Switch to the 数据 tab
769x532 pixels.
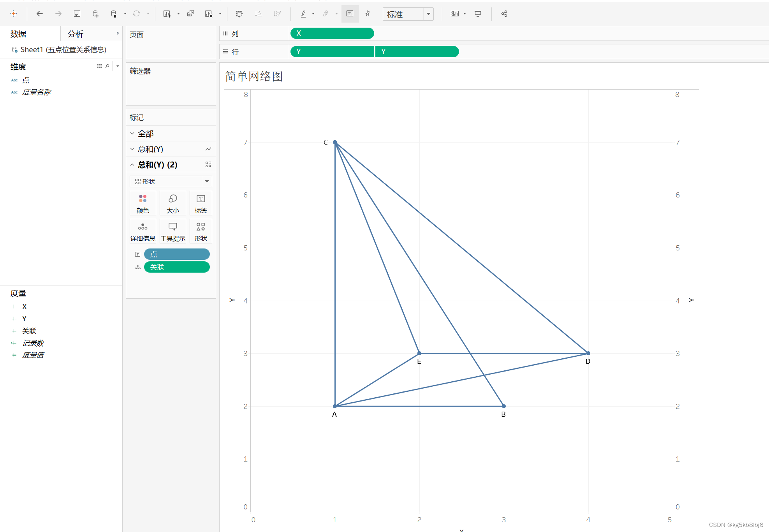[x=18, y=34]
